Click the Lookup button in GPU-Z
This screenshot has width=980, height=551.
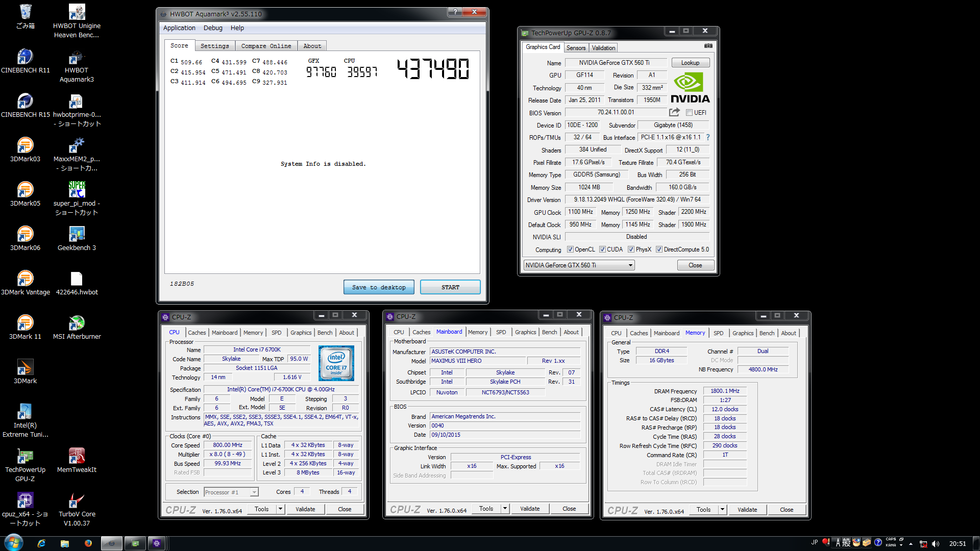(690, 63)
